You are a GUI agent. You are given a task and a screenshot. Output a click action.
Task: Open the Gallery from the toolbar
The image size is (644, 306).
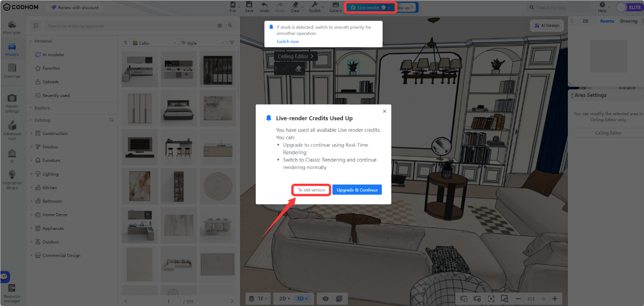pyautogui.click(x=335, y=7)
